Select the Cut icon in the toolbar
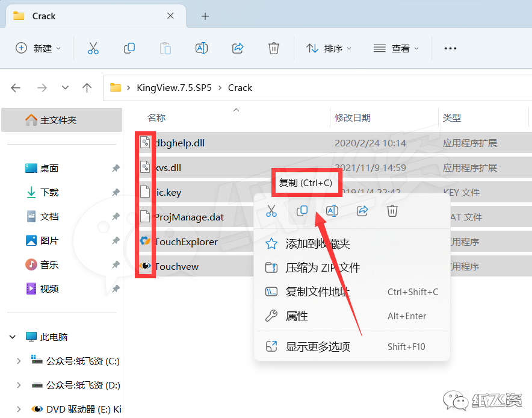Image resolution: width=532 pixels, height=418 pixels. 93,48
